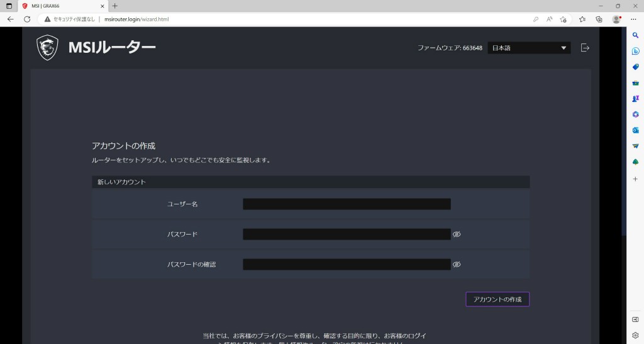Click the ファームウェア: 663648 text

point(450,48)
